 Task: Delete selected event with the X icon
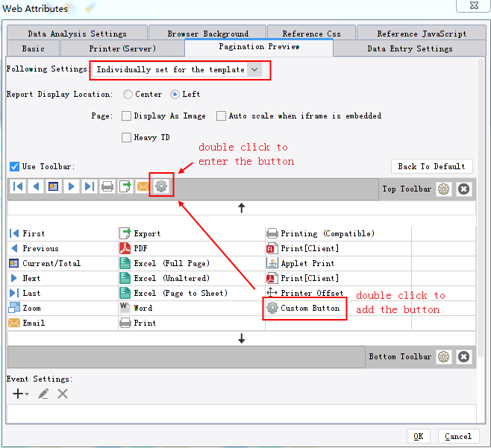(x=63, y=394)
